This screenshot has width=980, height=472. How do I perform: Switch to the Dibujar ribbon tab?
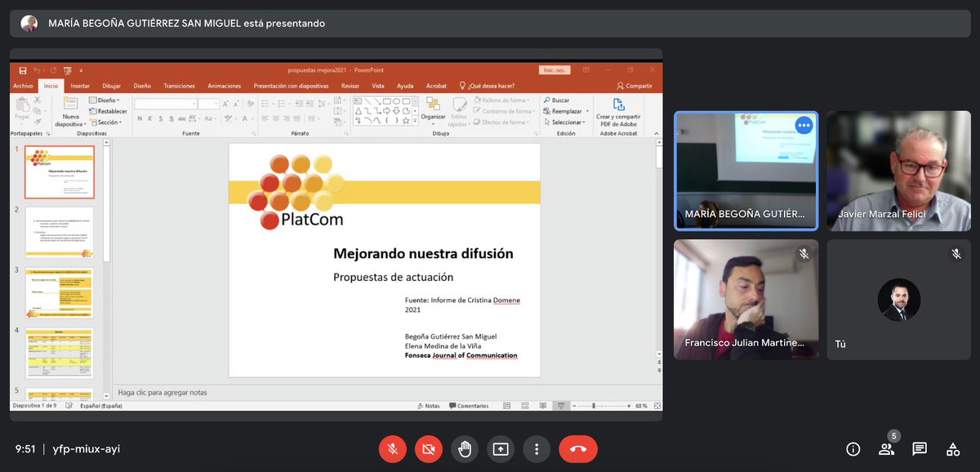pos(111,86)
